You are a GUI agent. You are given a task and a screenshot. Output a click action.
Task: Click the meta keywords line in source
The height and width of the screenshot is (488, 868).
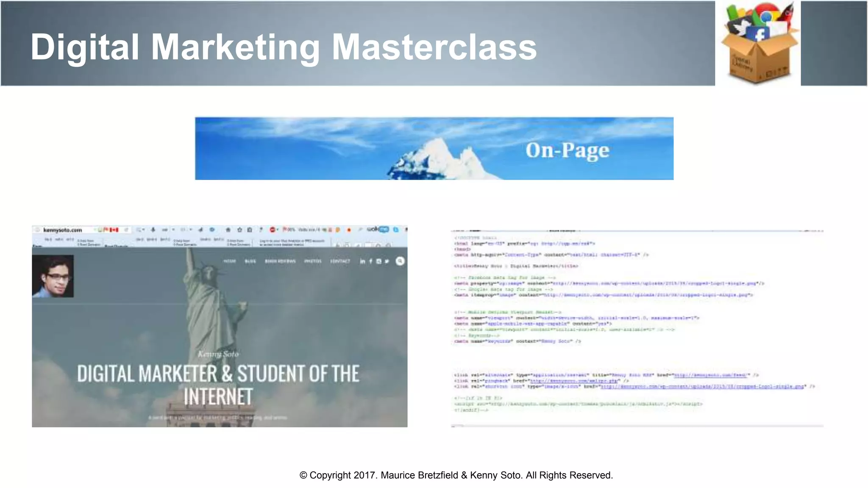(517, 341)
